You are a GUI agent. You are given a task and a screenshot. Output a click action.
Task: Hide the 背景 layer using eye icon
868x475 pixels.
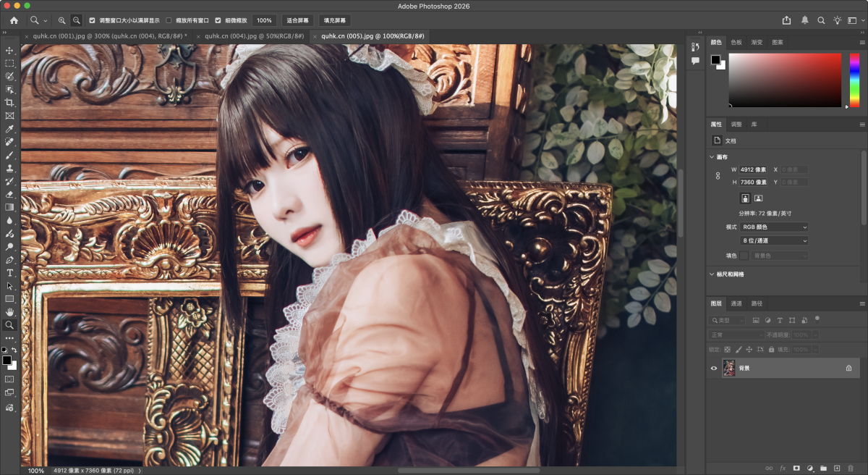(x=714, y=369)
